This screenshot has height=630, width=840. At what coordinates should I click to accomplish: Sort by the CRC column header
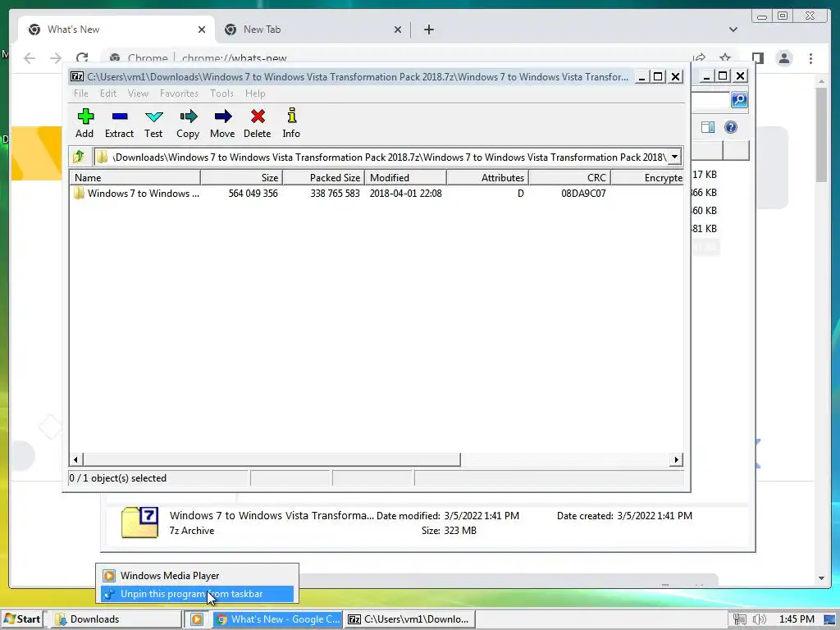[569, 177]
